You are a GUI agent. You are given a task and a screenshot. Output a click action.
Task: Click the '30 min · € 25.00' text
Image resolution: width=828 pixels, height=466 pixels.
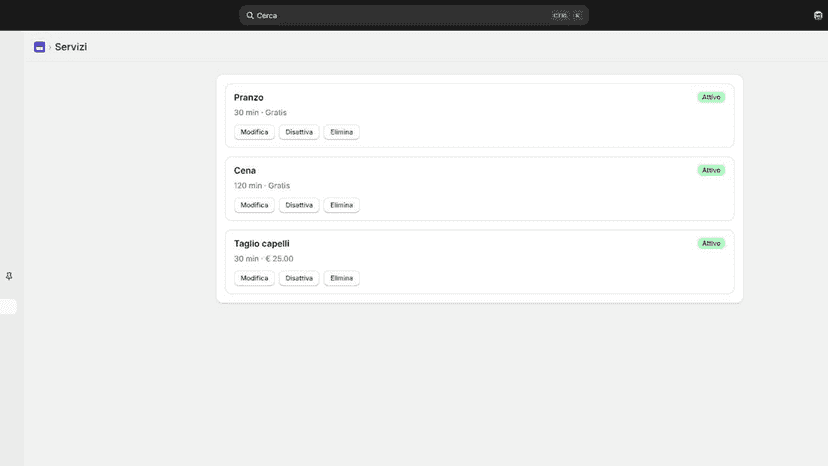[x=264, y=258]
